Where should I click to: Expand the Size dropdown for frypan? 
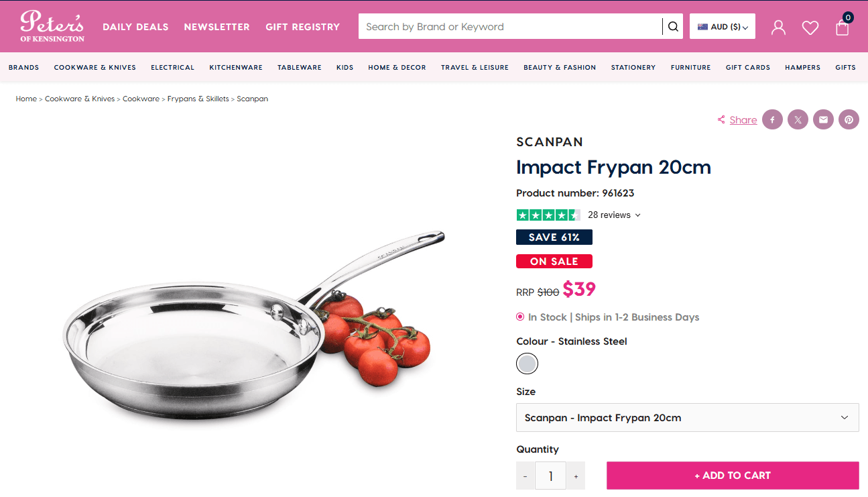pyautogui.click(x=687, y=418)
